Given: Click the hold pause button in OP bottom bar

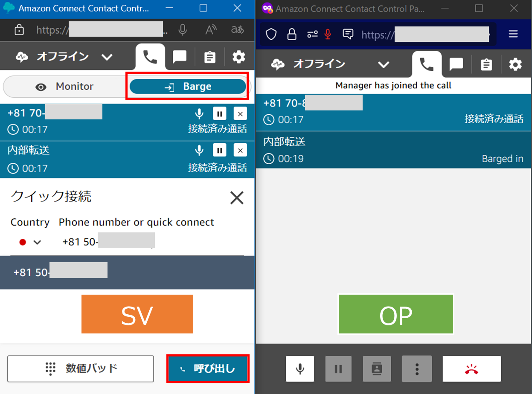Looking at the screenshot, I should tap(338, 369).
